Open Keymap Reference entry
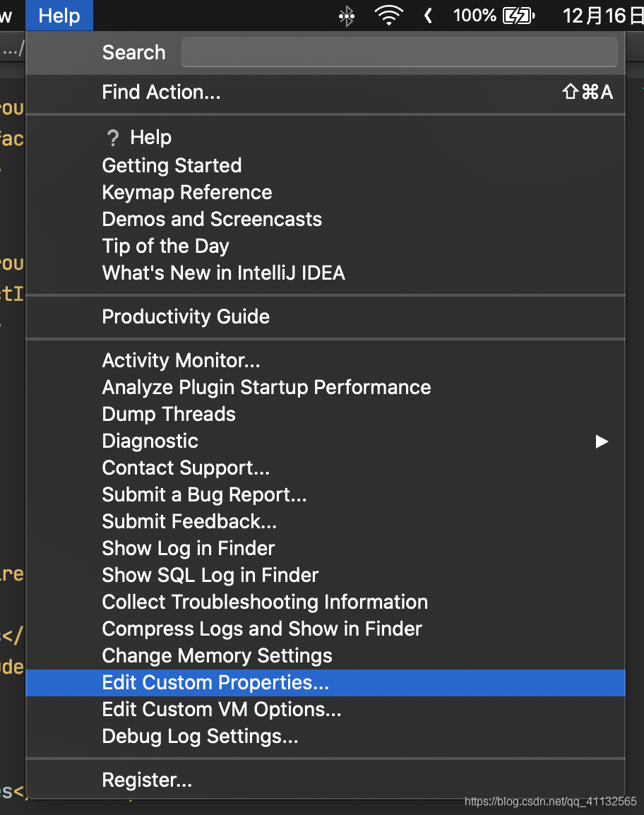644x815 pixels. point(187,192)
